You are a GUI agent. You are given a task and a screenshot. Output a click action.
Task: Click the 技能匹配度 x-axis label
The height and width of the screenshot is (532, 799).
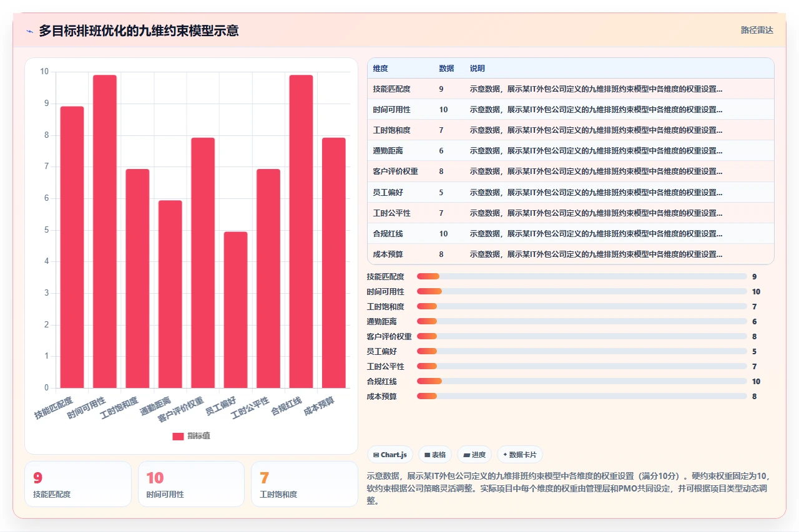54,407
